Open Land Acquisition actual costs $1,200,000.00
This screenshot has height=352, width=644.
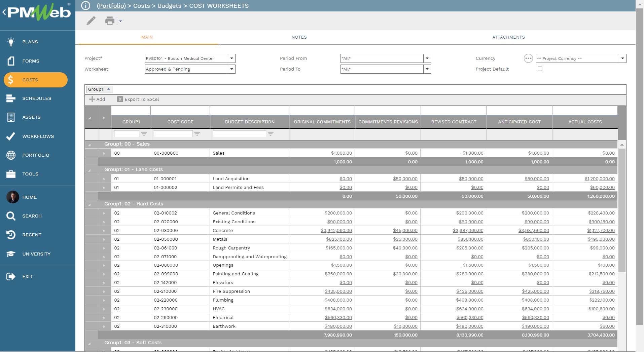pyautogui.click(x=600, y=179)
